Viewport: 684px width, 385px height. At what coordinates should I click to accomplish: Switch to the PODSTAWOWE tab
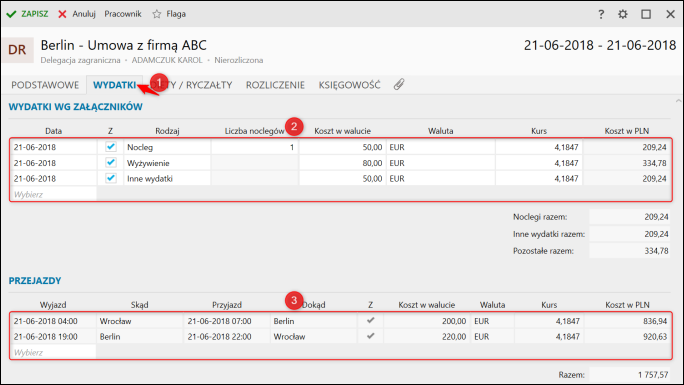click(45, 85)
